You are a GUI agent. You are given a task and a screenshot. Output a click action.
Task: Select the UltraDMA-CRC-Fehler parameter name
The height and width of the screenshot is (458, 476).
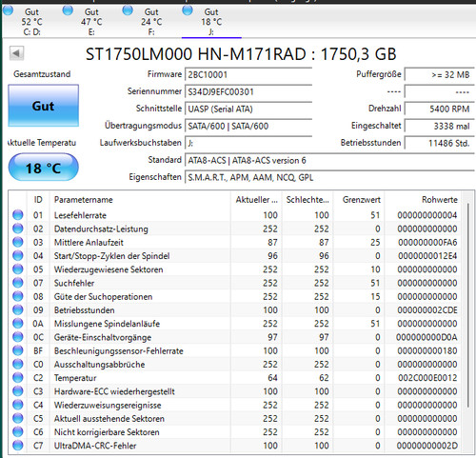95,446
